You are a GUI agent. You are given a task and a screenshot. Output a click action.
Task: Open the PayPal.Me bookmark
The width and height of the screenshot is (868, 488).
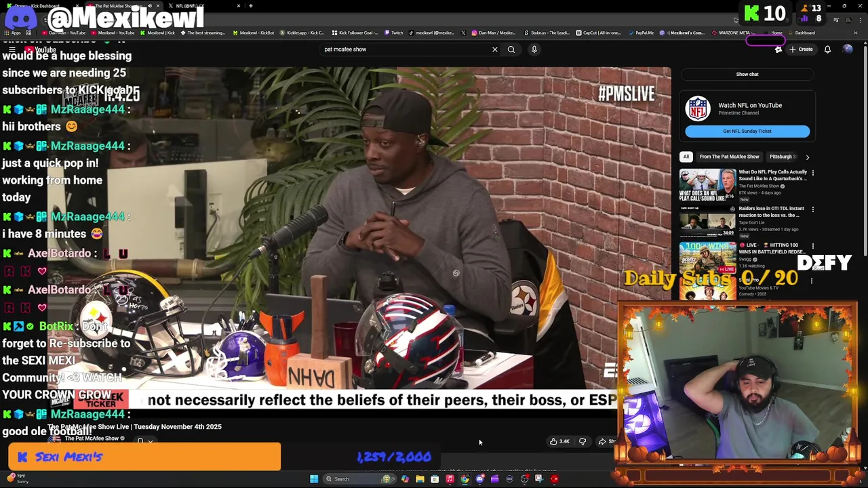(x=641, y=33)
